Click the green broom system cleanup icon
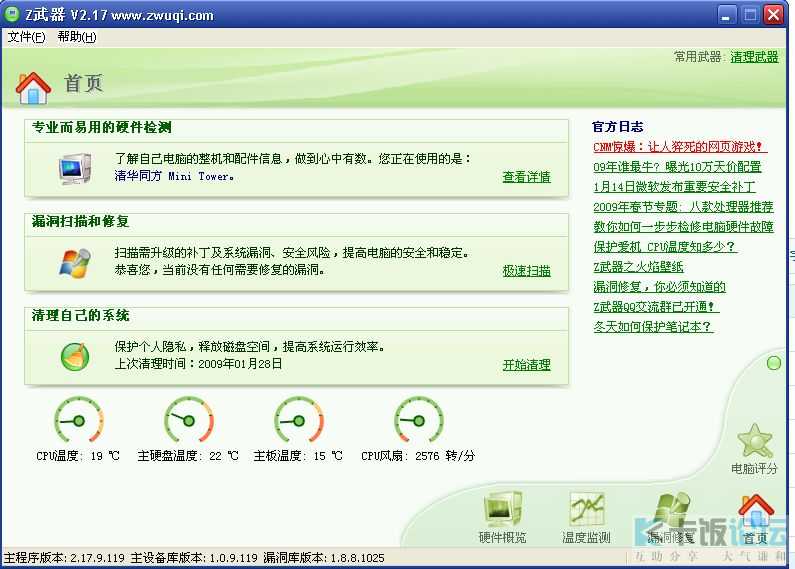 (x=75, y=356)
